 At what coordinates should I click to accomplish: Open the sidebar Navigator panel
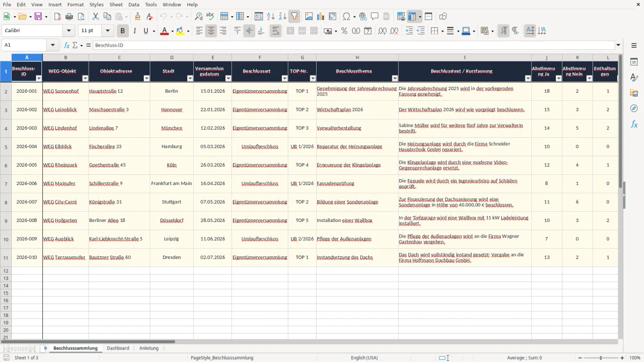pyautogui.click(x=634, y=108)
